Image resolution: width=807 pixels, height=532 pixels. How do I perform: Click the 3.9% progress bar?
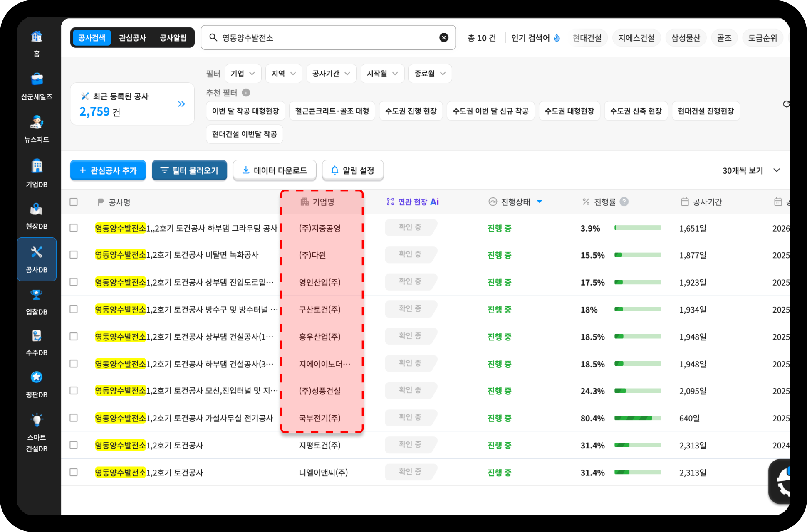(638, 228)
